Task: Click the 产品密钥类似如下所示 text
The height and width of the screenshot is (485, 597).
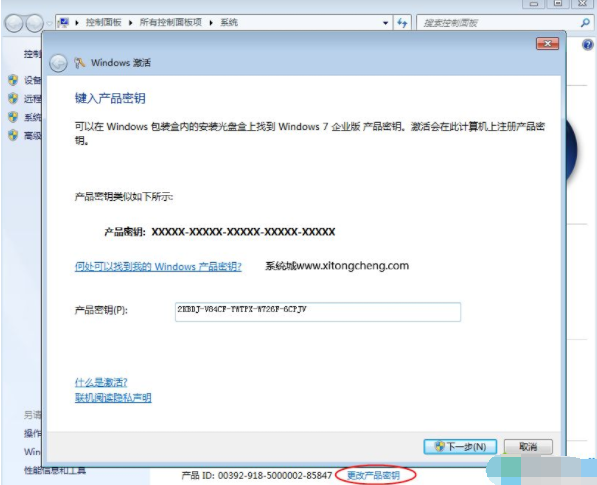Action: [x=124, y=197]
